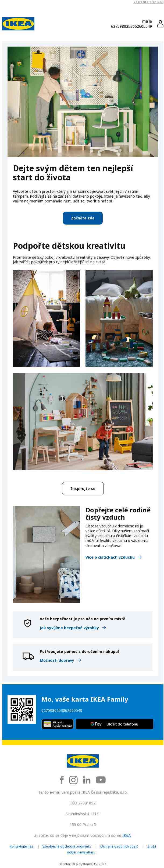
Task: Open IKEA Facebook page icon
Action: pyautogui.click(x=62, y=780)
